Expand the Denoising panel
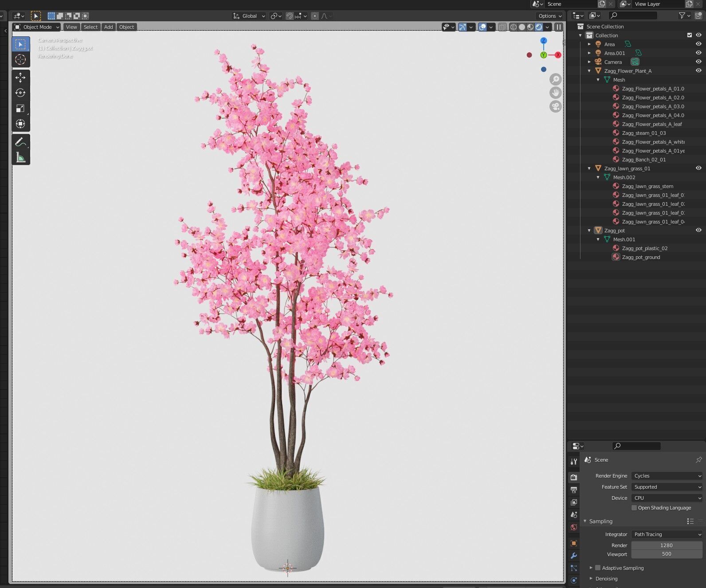The image size is (706, 588). pyautogui.click(x=591, y=578)
